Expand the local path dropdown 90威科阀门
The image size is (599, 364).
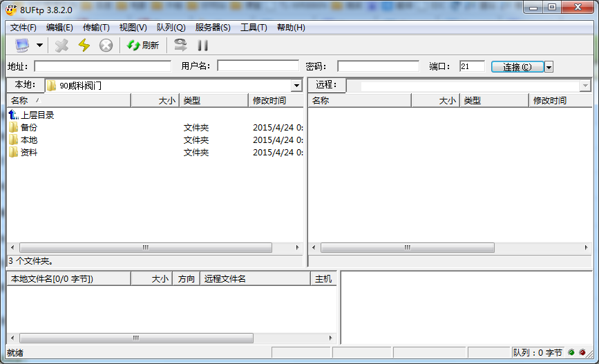(x=296, y=86)
